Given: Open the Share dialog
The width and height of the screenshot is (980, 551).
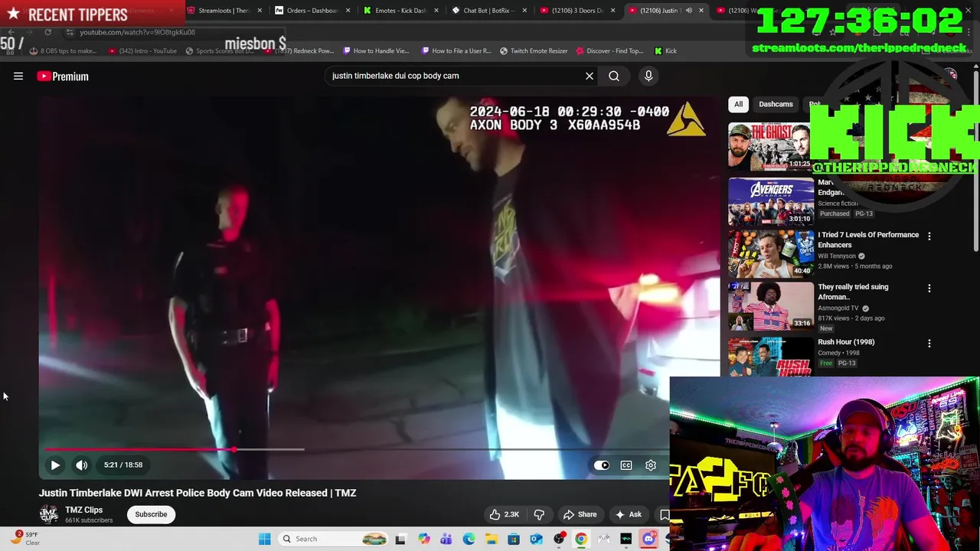Looking at the screenshot, I should [x=580, y=514].
